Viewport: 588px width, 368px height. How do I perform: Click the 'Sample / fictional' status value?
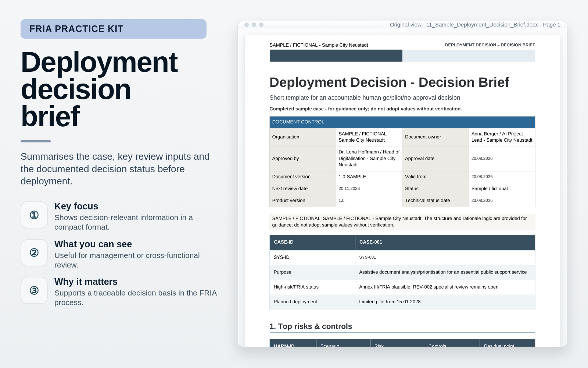(x=502, y=188)
